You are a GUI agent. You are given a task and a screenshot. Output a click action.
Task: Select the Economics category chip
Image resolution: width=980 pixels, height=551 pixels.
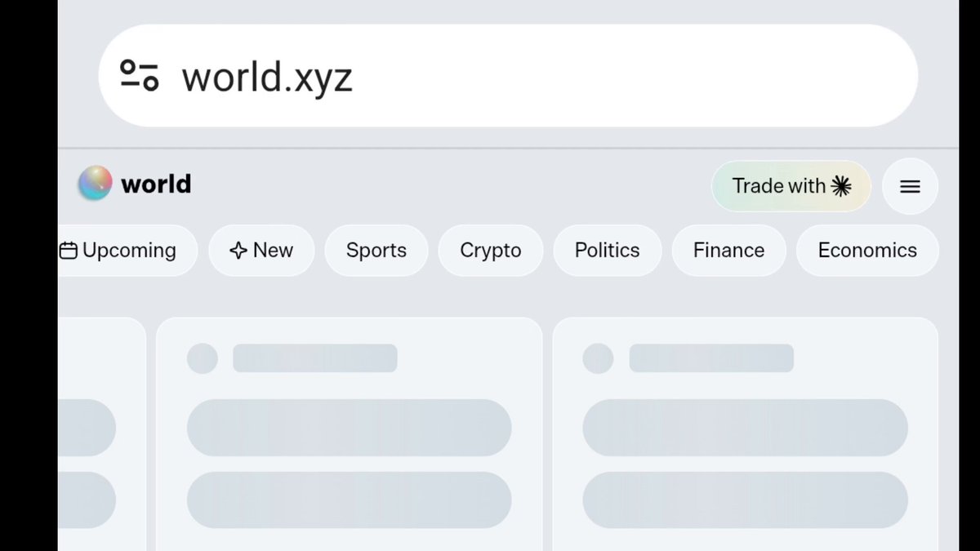point(867,251)
